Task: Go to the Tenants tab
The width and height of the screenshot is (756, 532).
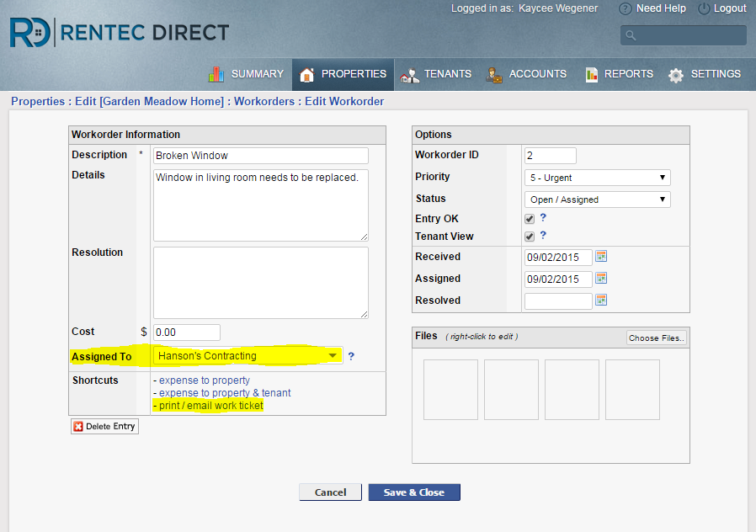Action: point(435,74)
